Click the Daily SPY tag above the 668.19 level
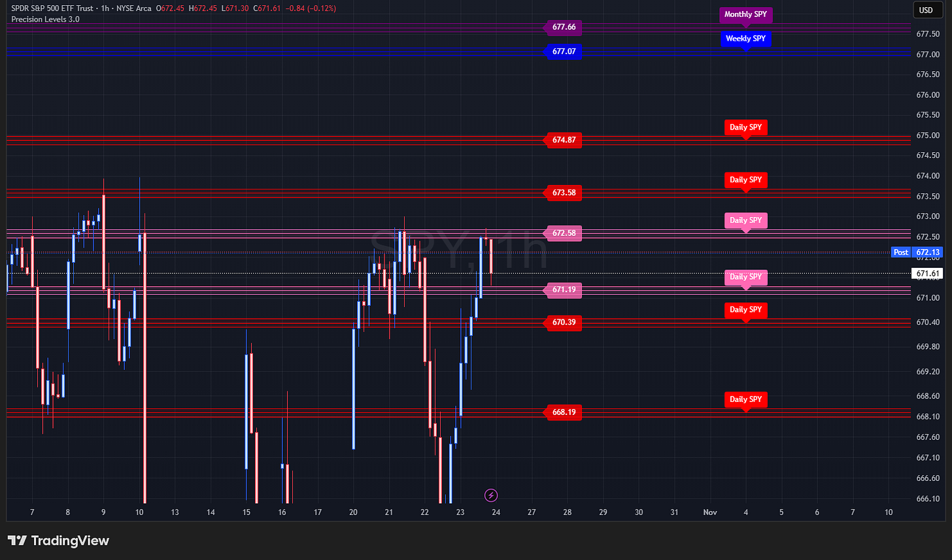The width and height of the screenshot is (952, 560). click(746, 399)
